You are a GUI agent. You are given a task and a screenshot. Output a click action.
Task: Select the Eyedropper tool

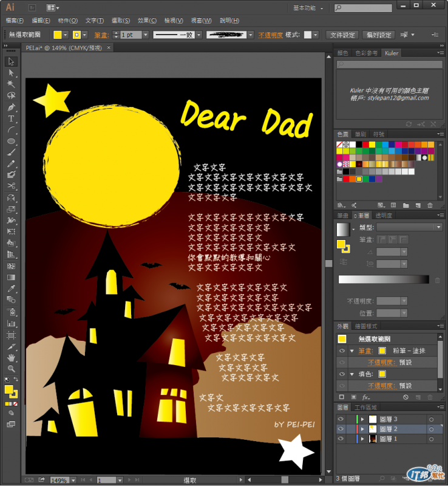[11, 289]
